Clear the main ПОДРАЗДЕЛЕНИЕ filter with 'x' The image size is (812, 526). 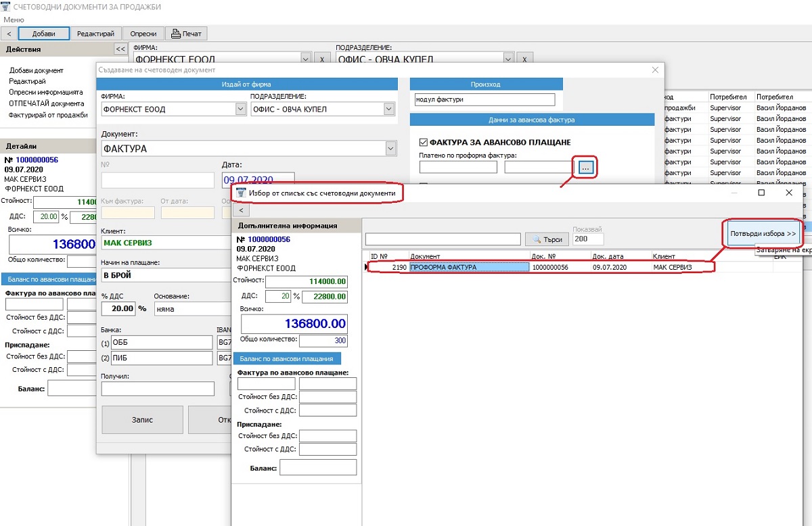[525, 59]
